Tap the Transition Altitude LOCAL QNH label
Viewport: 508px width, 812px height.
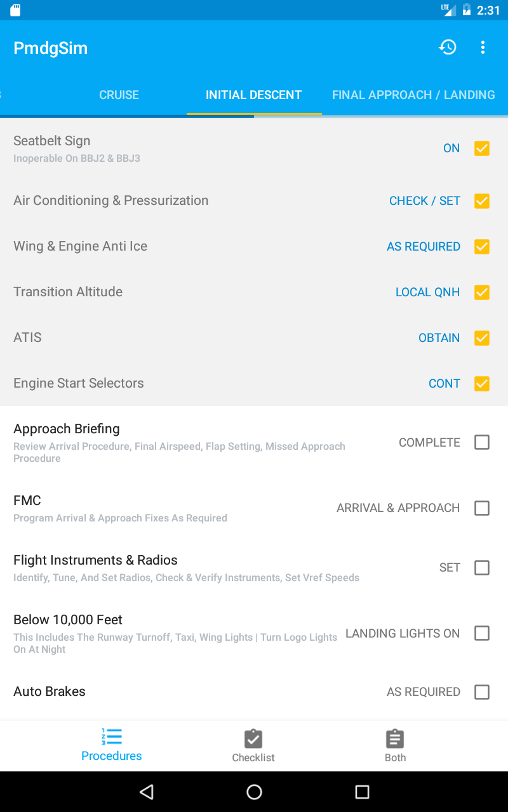coord(427,292)
